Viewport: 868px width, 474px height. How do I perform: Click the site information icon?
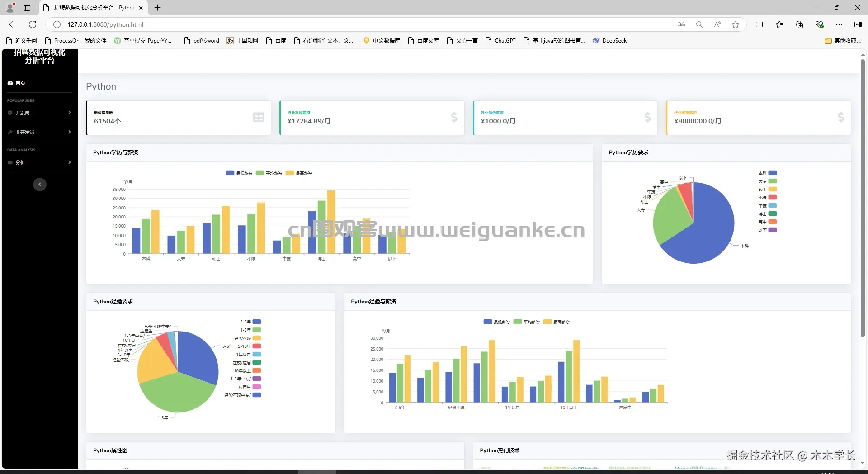57,24
